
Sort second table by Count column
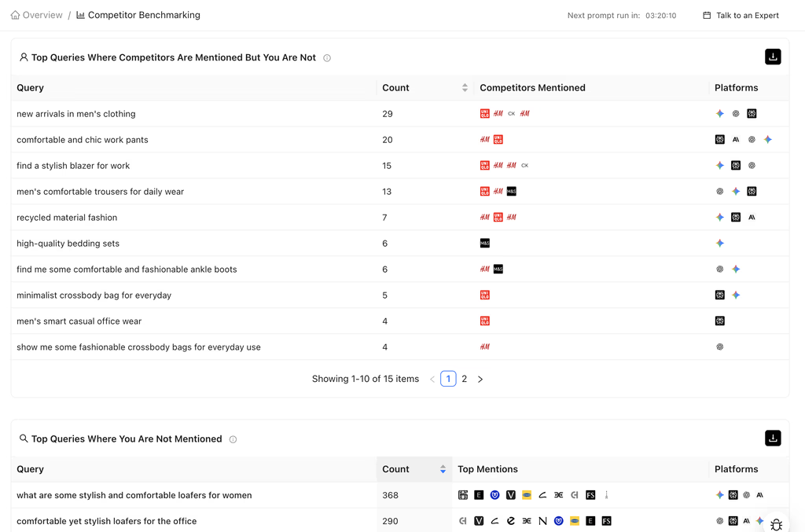pos(443,469)
